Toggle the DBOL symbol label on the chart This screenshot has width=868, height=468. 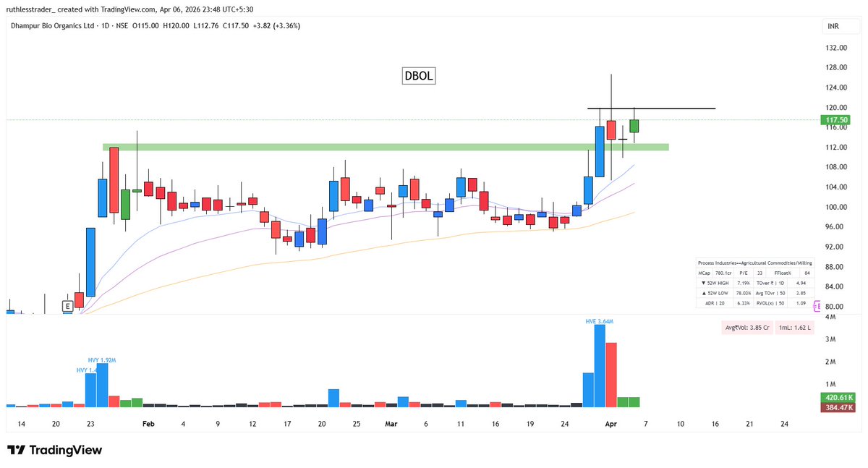419,75
